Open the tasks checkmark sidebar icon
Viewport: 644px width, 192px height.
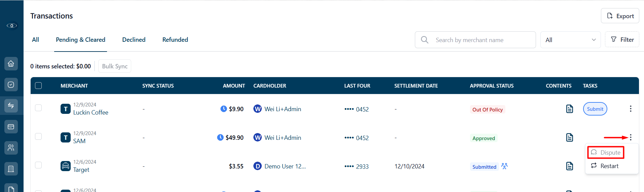pyautogui.click(x=11, y=85)
